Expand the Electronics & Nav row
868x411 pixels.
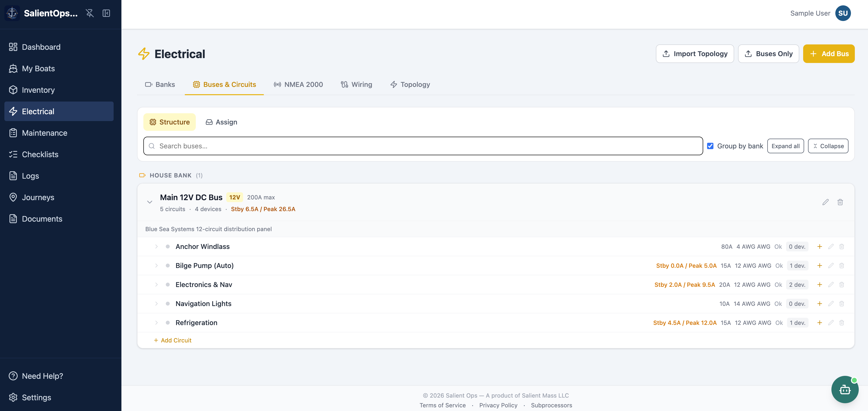[156, 285]
